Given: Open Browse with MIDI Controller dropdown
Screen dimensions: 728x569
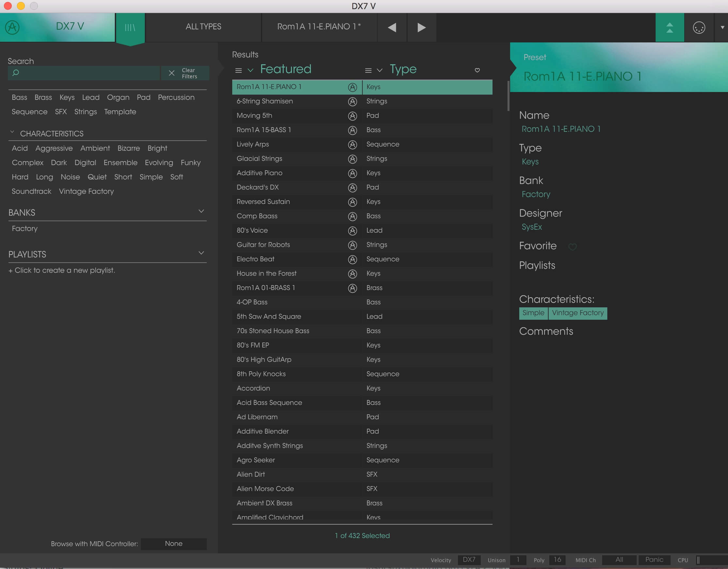Looking at the screenshot, I should pyautogui.click(x=174, y=544).
